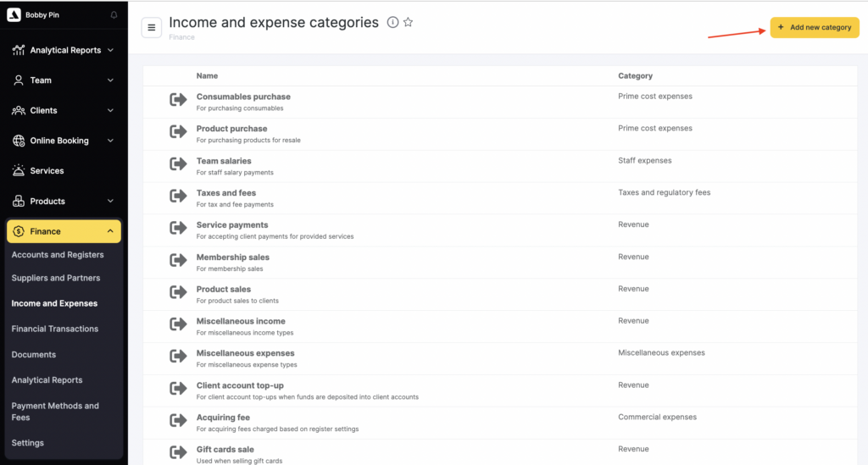Click the info icon beside page title
Screen dimensions: 868x465
click(x=392, y=23)
